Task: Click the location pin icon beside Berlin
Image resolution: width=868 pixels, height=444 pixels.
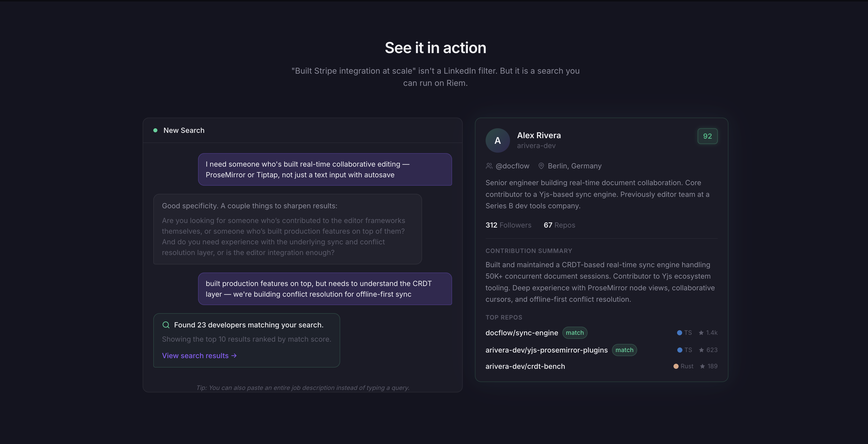Action: pos(541,166)
